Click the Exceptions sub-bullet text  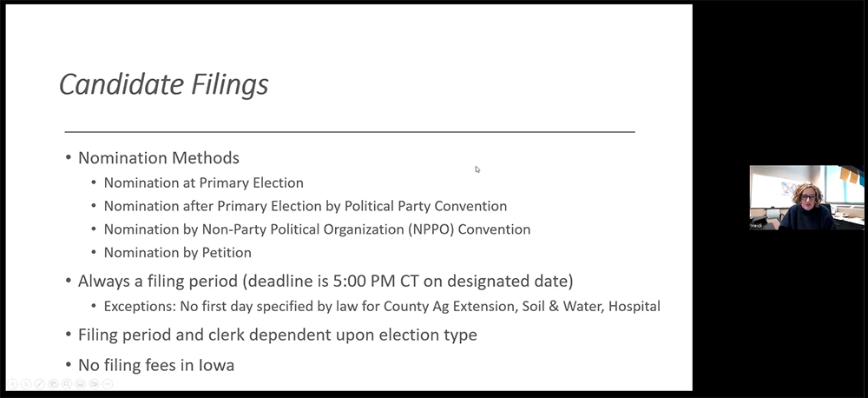point(382,306)
